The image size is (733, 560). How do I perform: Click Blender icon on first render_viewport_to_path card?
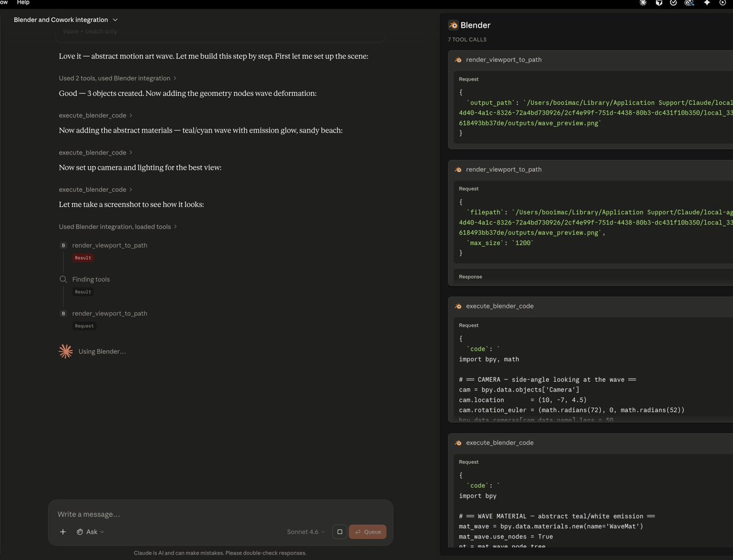[x=458, y=60]
